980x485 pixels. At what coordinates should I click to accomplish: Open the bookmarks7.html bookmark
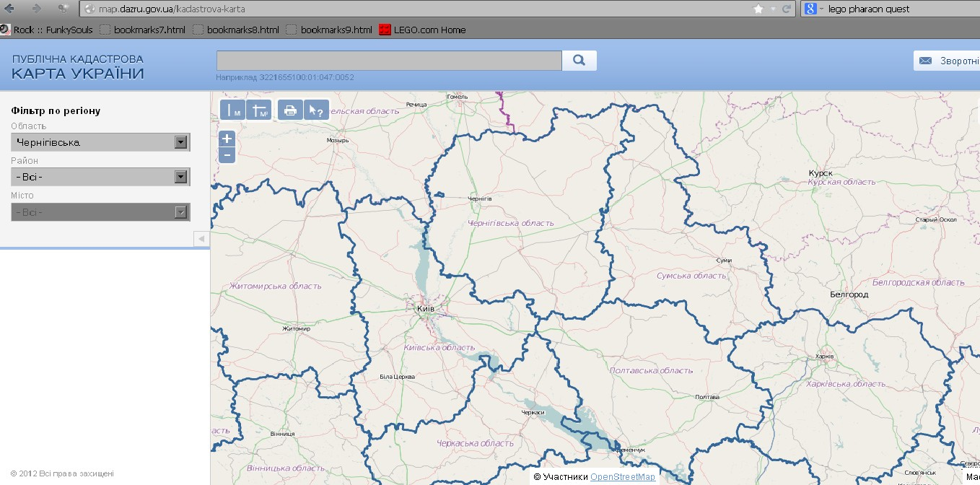tap(142, 30)
